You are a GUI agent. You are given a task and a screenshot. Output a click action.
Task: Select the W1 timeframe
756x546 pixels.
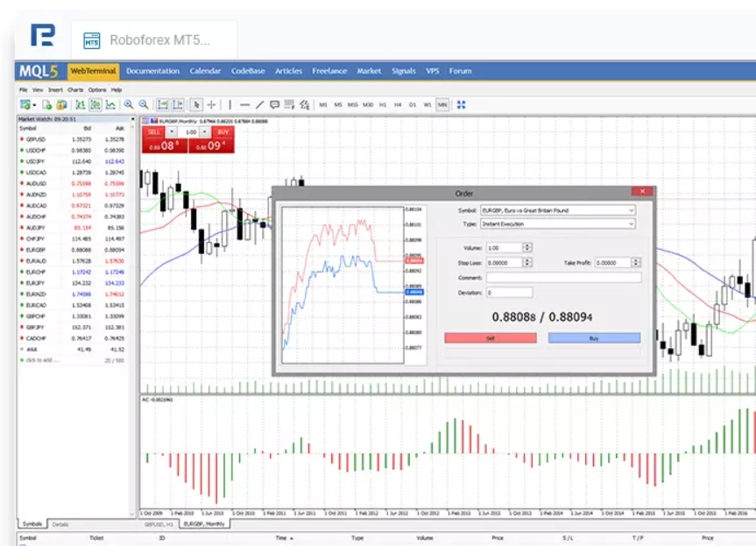click(427, 104)
